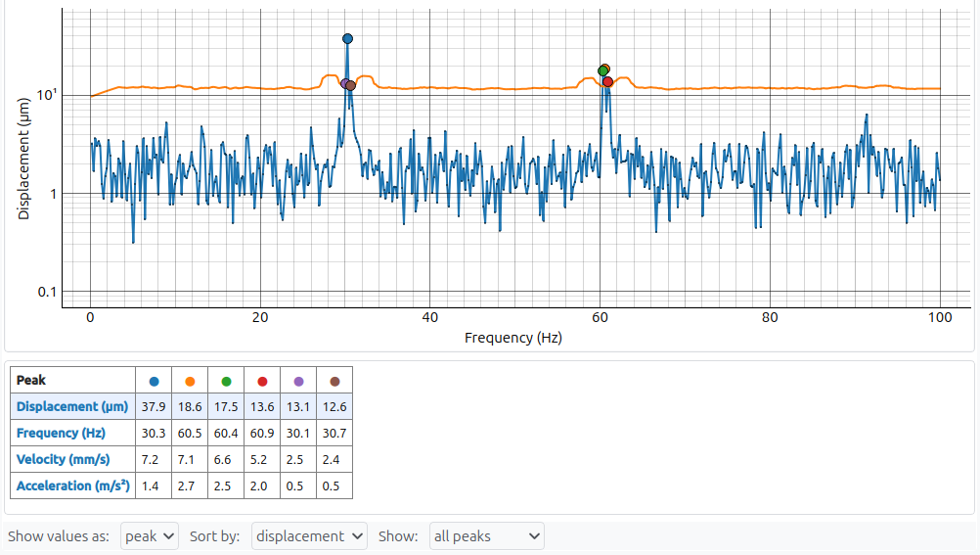Image resolution: width=980 pixels, height=555 pixels.
Task: Click the green dot in the Peak header row
Action: point(226,381)
